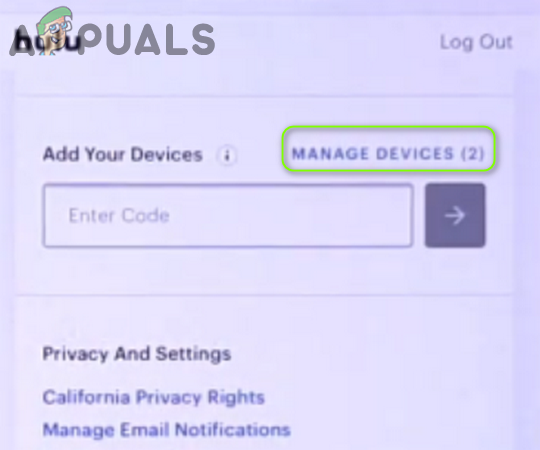Screen dimensions: 540x450
Task: Open Manage Devices (2)
Action: point(388,154)
